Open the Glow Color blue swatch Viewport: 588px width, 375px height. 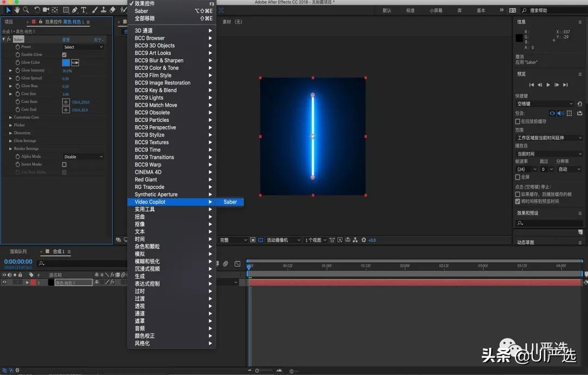coord(66,63)
